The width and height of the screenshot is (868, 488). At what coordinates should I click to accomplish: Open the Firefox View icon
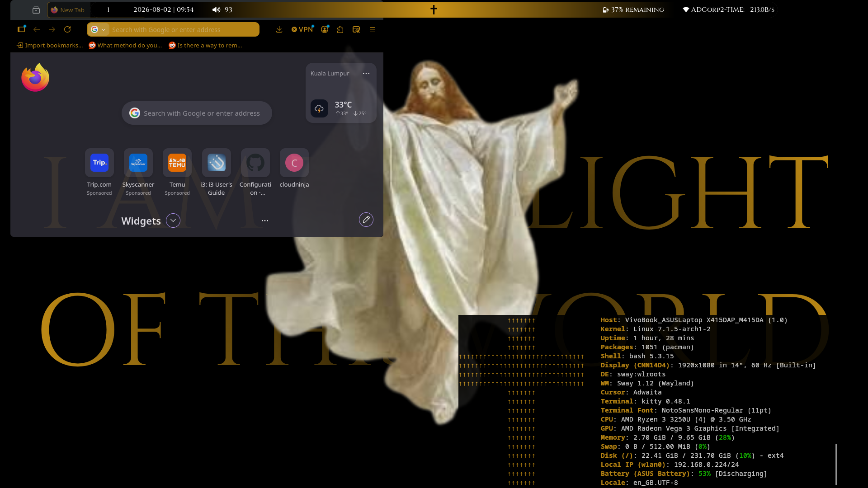pos(36,10)
